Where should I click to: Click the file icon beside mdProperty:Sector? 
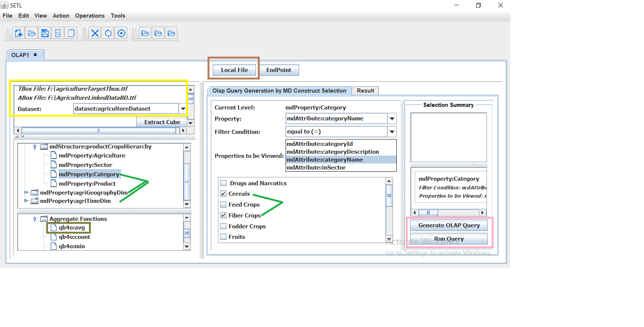pyautogui.click(x=54, y=165)
